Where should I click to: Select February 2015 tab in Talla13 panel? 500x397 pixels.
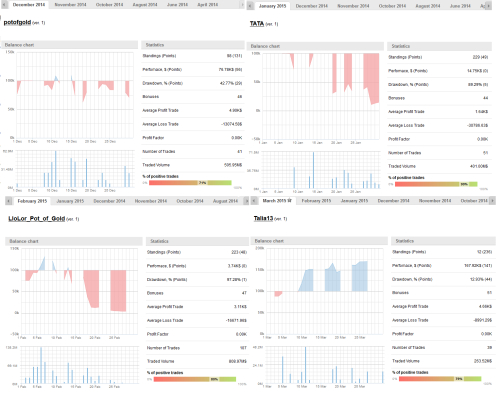(x=316, y=201)
